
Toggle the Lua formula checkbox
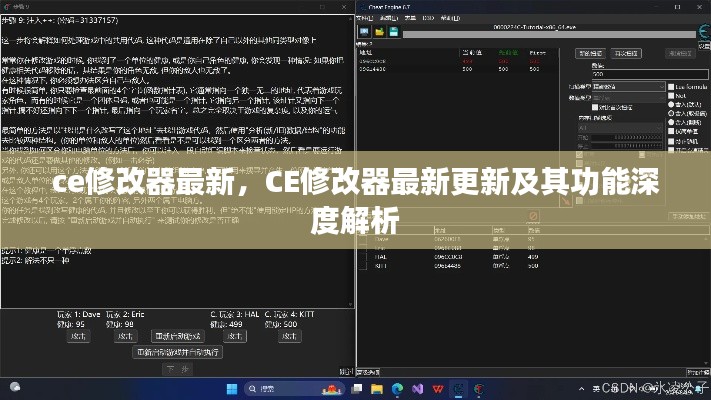click(671, 87)
